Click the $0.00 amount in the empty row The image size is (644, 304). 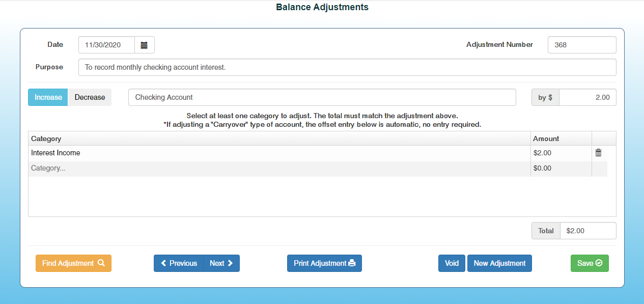pyautogui.click(x=561, y=168)
